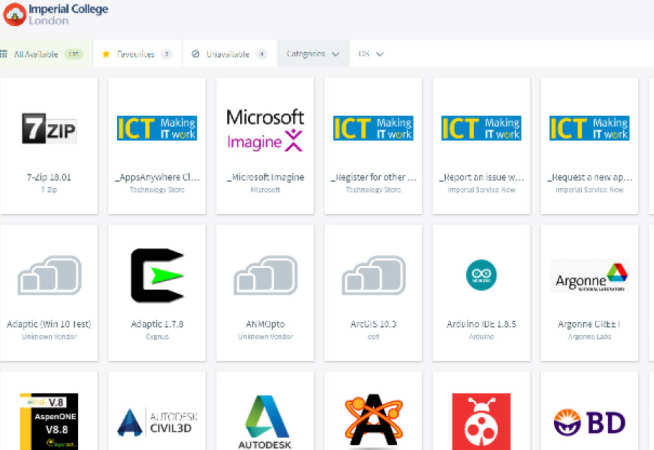The width and height of the screenshot is (654, 450).
Task: Select the ArcGIS 10.3 placeholder thumbnail
Action: [x=373, y=275]
